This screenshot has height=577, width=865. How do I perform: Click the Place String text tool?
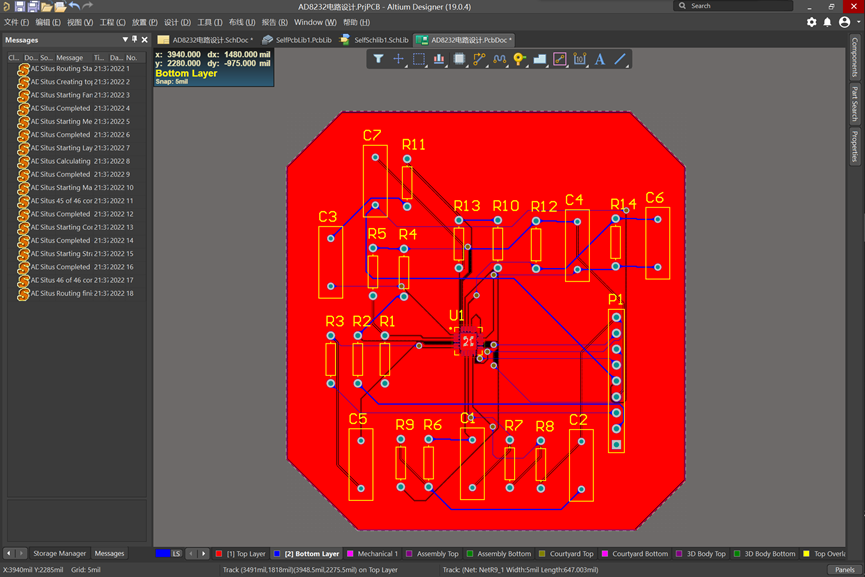click(600, 59)
